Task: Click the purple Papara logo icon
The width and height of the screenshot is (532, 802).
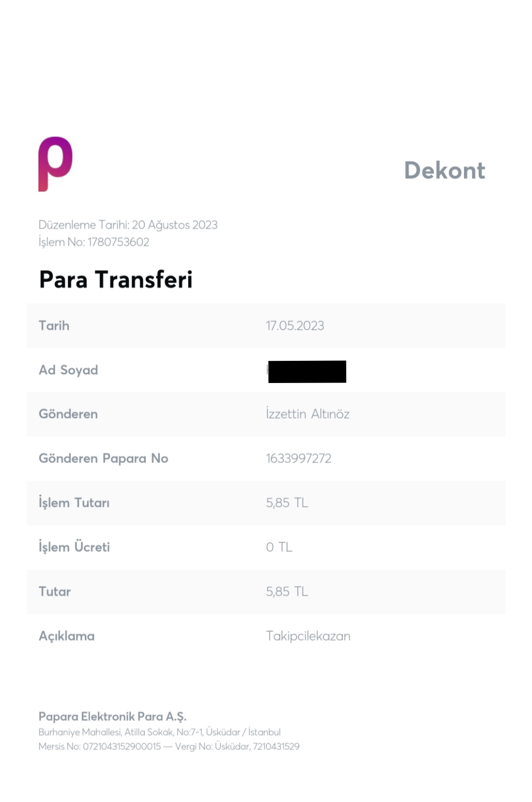Action: (x=56, y=164)
